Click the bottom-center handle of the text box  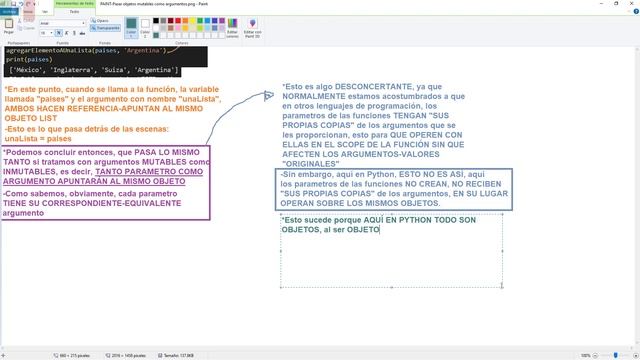click(391, 287)
